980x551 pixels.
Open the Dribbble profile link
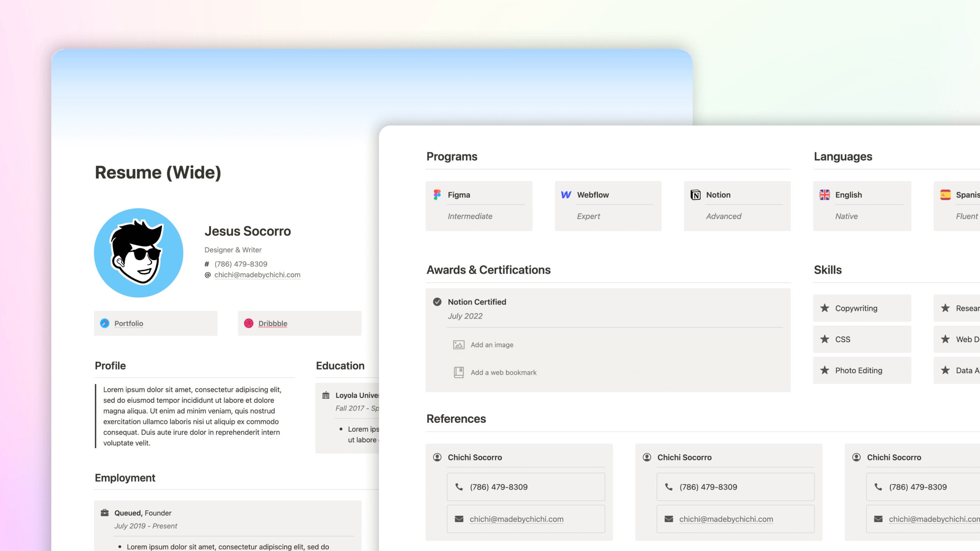pyautogui.click(x=273, y=323)
